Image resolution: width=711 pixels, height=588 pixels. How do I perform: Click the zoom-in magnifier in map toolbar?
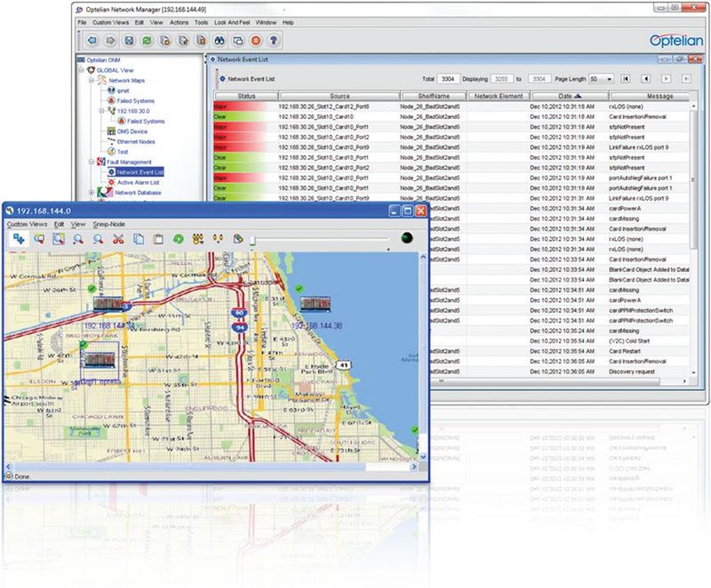(x=78, y=239)
